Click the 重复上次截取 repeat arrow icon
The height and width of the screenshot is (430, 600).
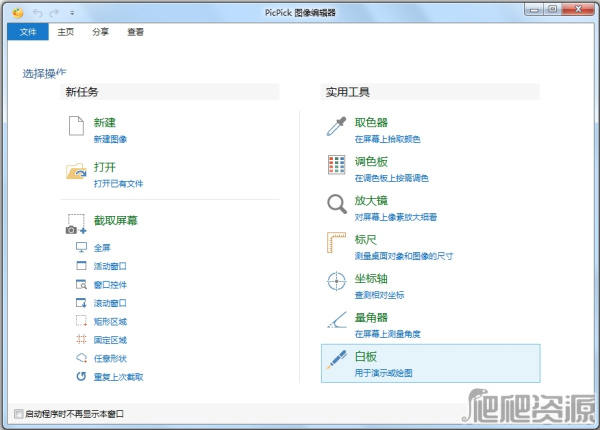tap(81, 376)
